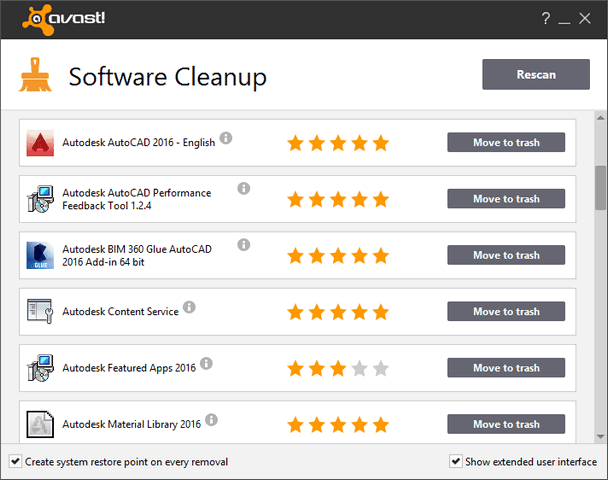Click the Software Cleanup heading
The width and height of the screenshot is (608, 480).
[168, 77]
